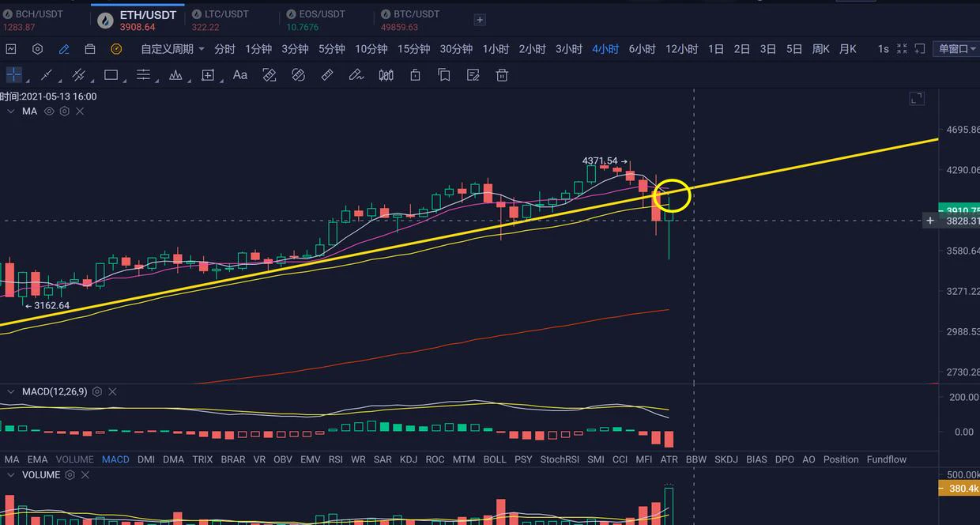
Task: Select the ruler measure tool
Action: [327, 75]
